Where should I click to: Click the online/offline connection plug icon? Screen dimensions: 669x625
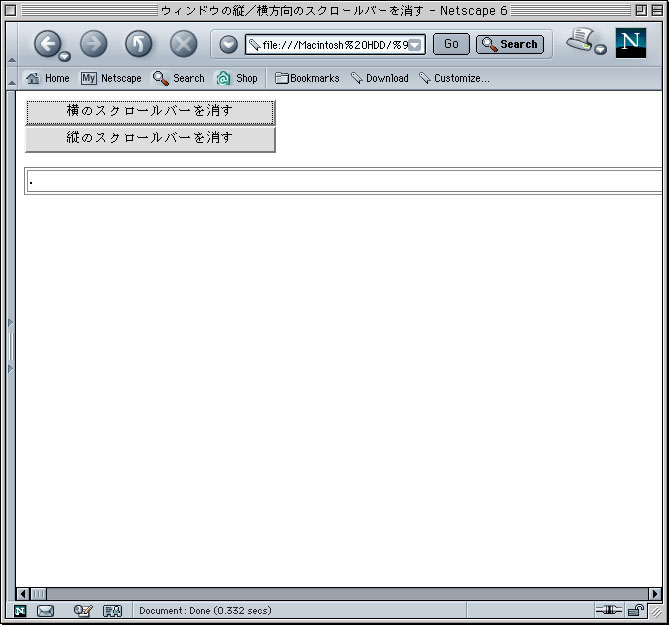click(x=609, y=610)
